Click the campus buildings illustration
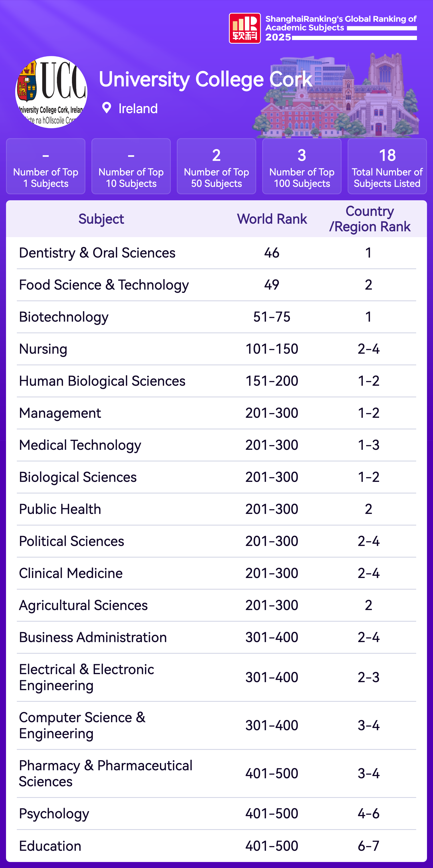 [x=337, y=98]
